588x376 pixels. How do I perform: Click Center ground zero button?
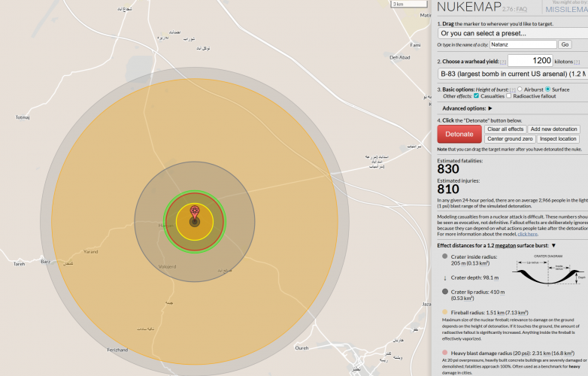click(x=509, y=139)
